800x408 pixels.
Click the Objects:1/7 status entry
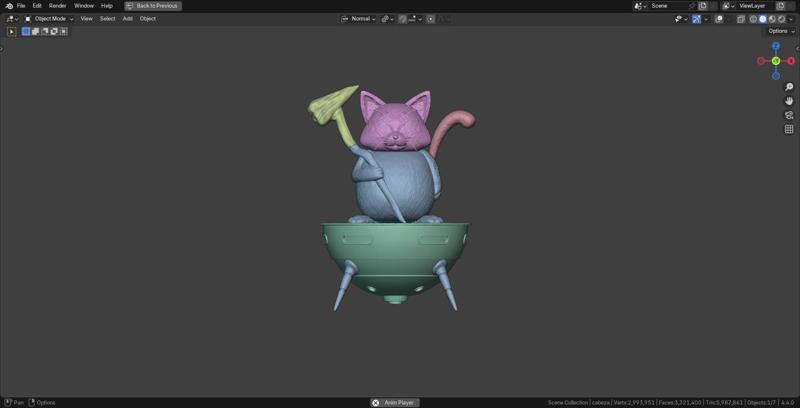(x=760, y=403)
